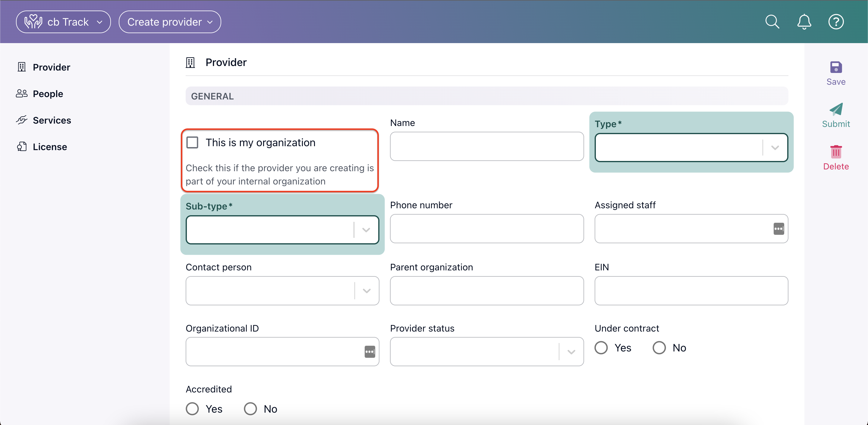The width and height of the screenshot is (868, 425).
Task: Open the search magnifier icon
Action: point(772,22)
